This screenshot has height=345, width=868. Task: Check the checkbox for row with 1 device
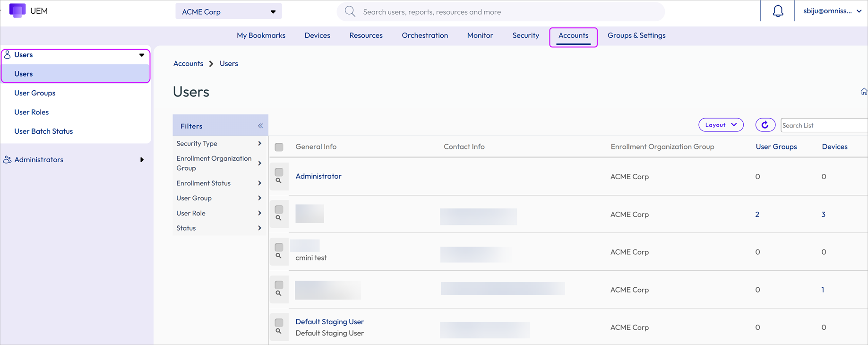pos(279,285)
